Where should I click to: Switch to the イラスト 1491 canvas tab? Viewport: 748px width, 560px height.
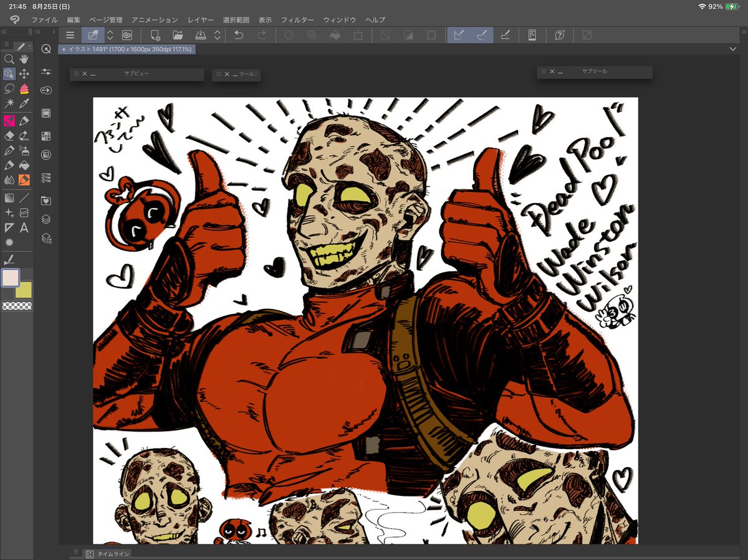[127, 49]
